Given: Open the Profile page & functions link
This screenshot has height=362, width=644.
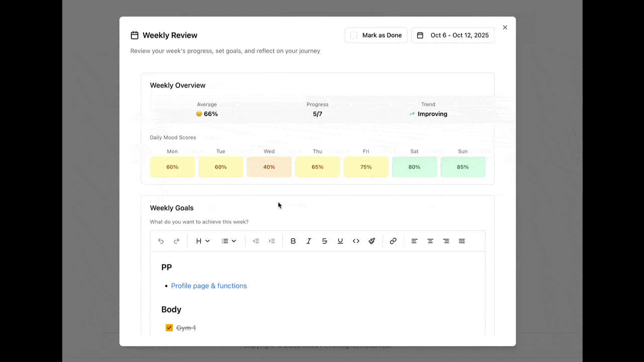Looking at the screenshot, I should click(x=209, y=286).
